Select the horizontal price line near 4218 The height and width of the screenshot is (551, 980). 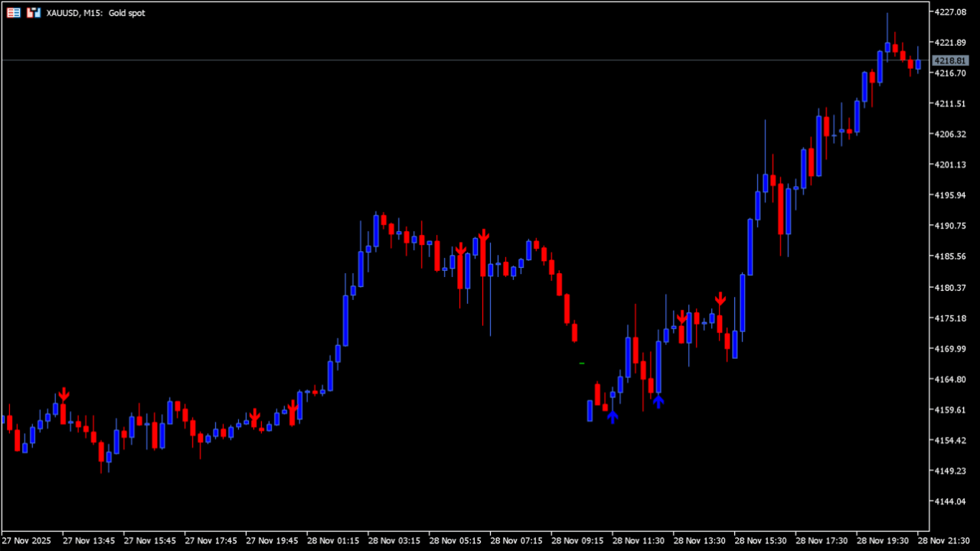tap(459, 60)
